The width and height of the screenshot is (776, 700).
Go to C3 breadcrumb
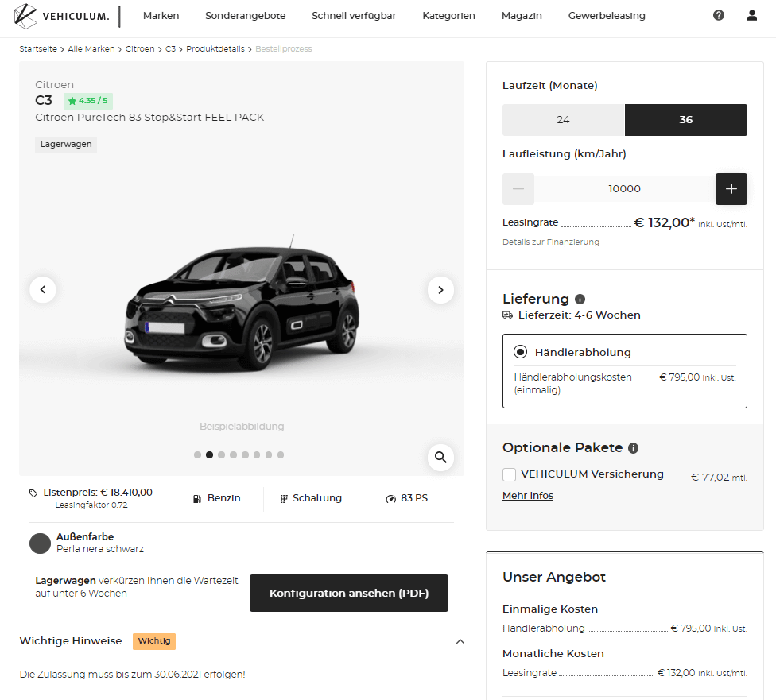tap(170, 49)
